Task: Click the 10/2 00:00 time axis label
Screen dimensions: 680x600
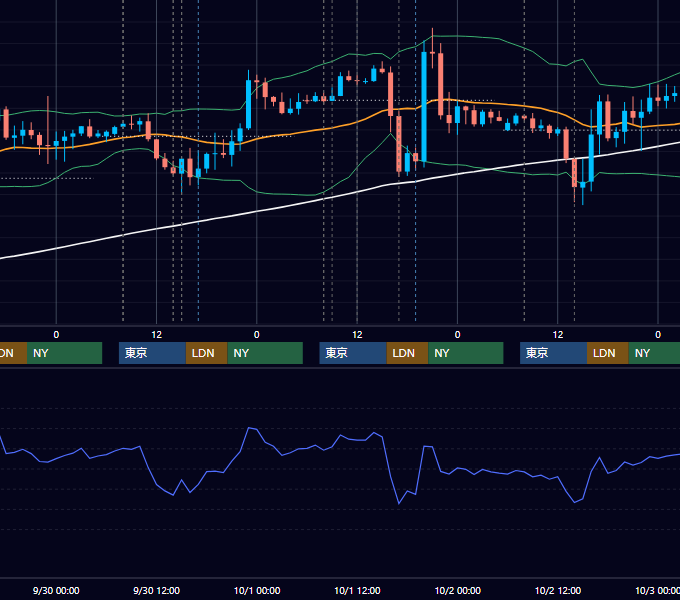Action: pos(458,590)
